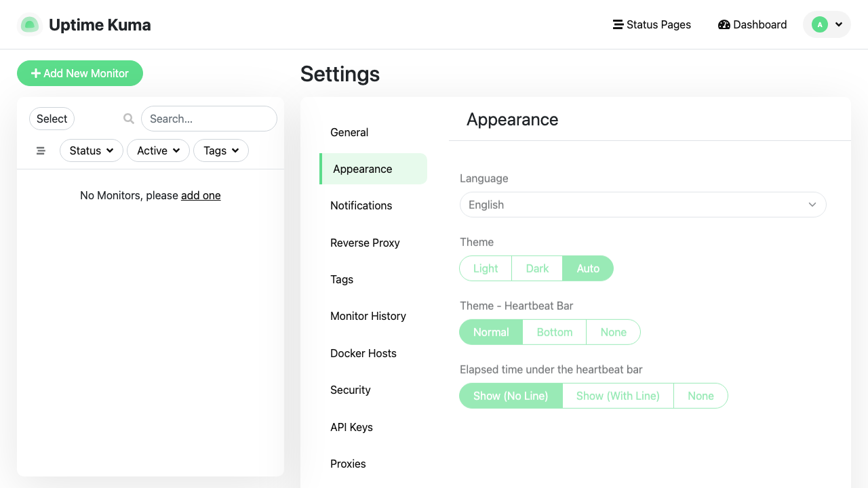Click the Language label
The height and width of the screenshot is (488, 868).
click(484, 178)
